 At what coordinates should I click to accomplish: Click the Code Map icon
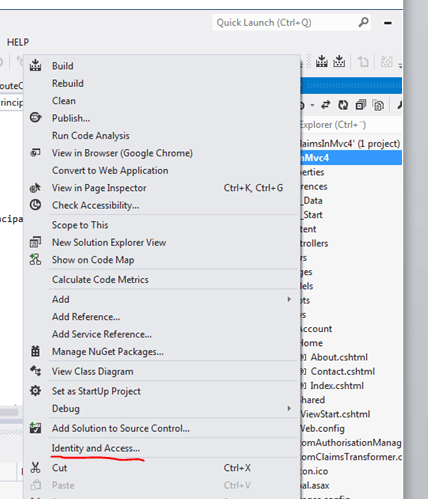click(35, 259)
